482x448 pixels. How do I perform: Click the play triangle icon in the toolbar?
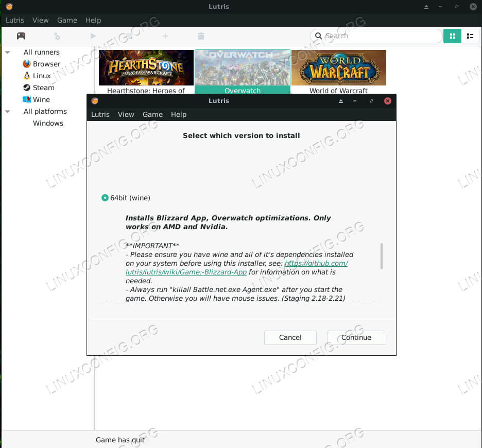[x=93, y=36]
